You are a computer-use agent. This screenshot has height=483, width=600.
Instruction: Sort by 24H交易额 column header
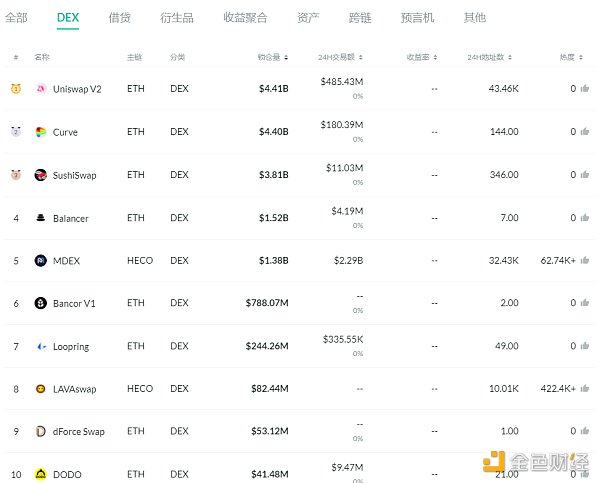point(345,57)
